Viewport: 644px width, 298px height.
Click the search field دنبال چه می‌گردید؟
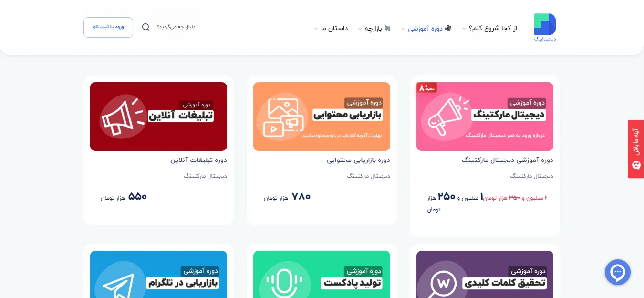(176, 27)
